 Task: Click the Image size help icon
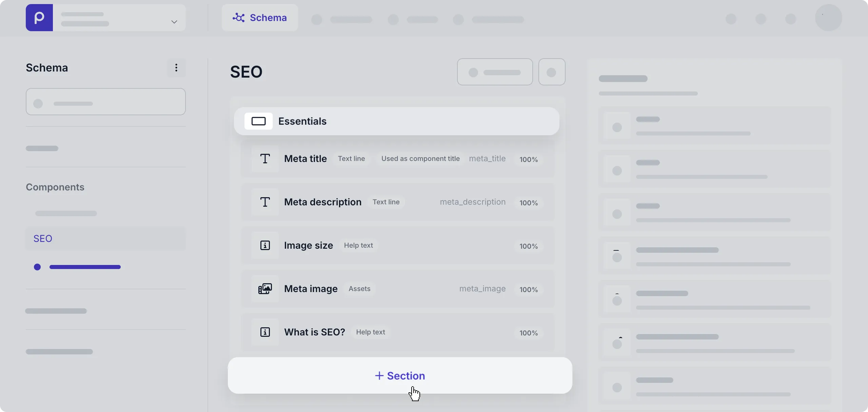[265, 245]
